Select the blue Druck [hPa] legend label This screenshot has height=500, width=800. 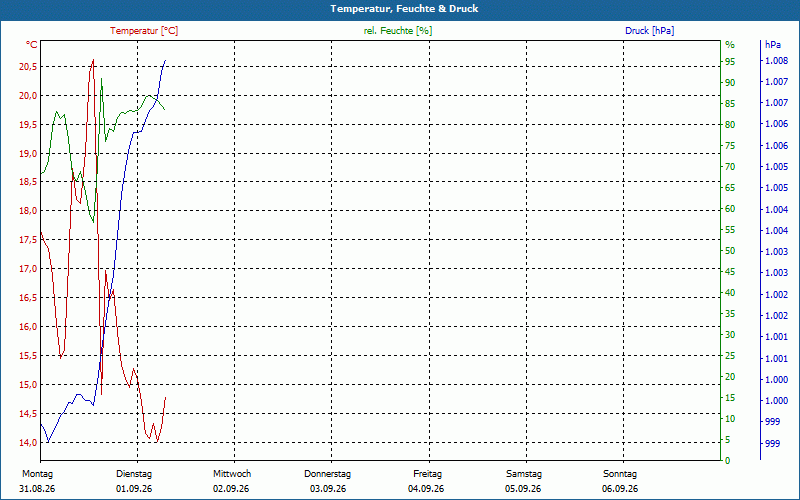(x=649, y=31)
